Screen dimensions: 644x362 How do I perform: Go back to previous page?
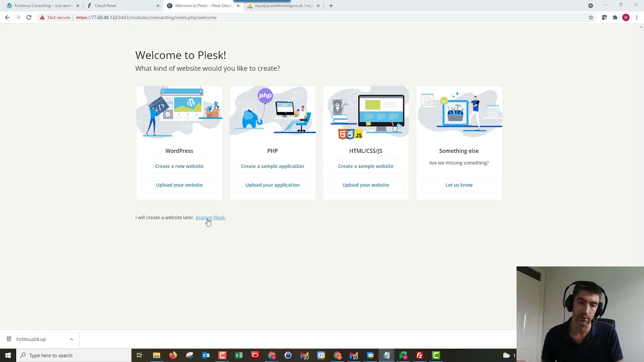[x=7, y=17]
